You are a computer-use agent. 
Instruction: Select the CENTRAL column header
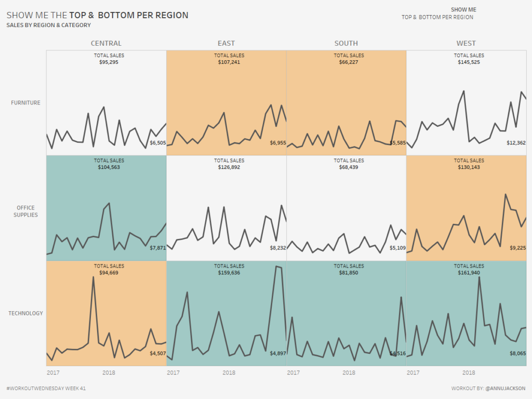(106, 44)
